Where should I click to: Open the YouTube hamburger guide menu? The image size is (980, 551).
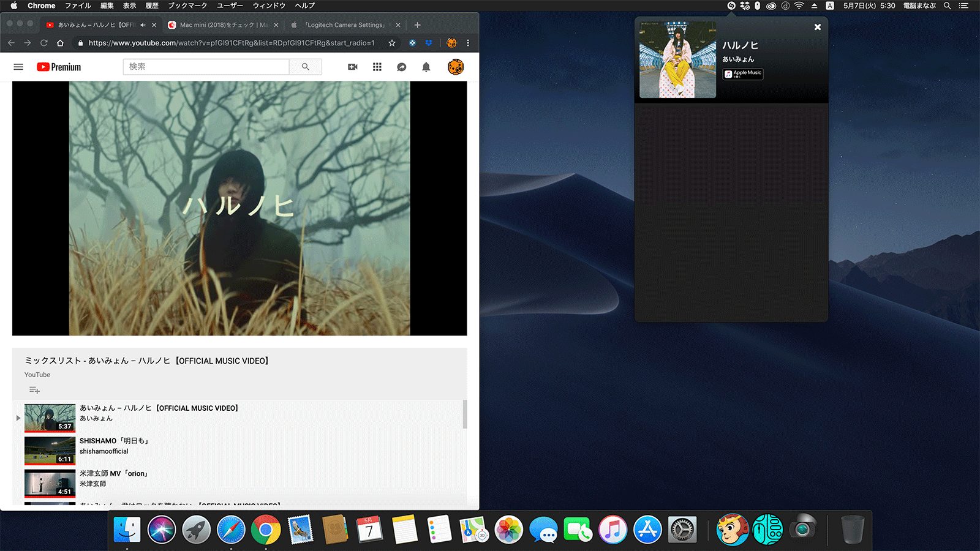(x=18, y=67)
